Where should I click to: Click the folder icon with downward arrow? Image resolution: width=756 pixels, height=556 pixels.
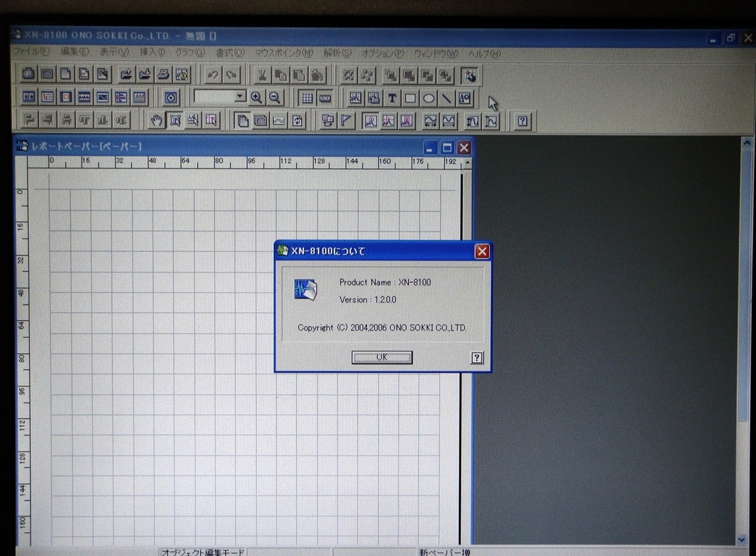[x=144, y=74]
